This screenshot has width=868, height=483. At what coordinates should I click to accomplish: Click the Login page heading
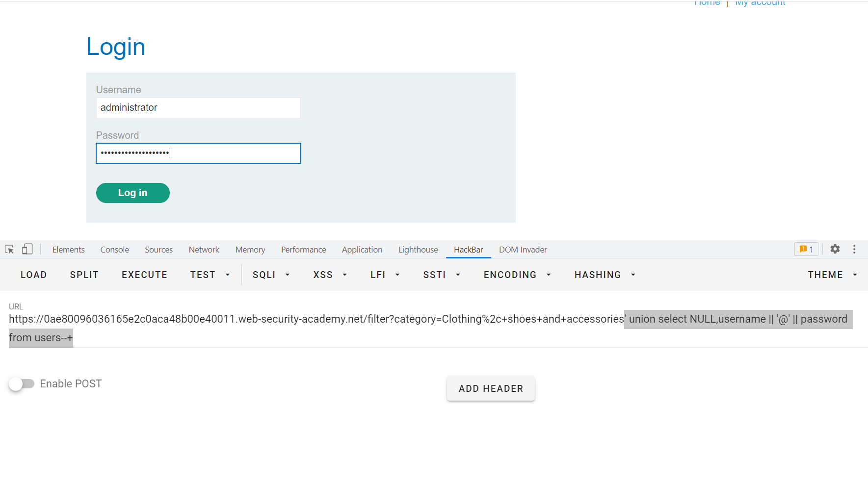coord(116,47)
